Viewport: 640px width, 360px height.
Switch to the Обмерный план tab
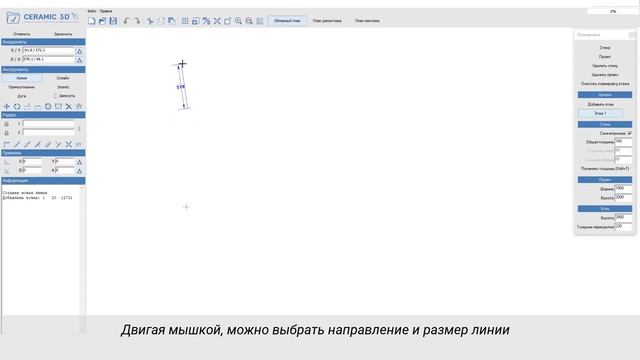pyautogui.click(x=287, y=21)
